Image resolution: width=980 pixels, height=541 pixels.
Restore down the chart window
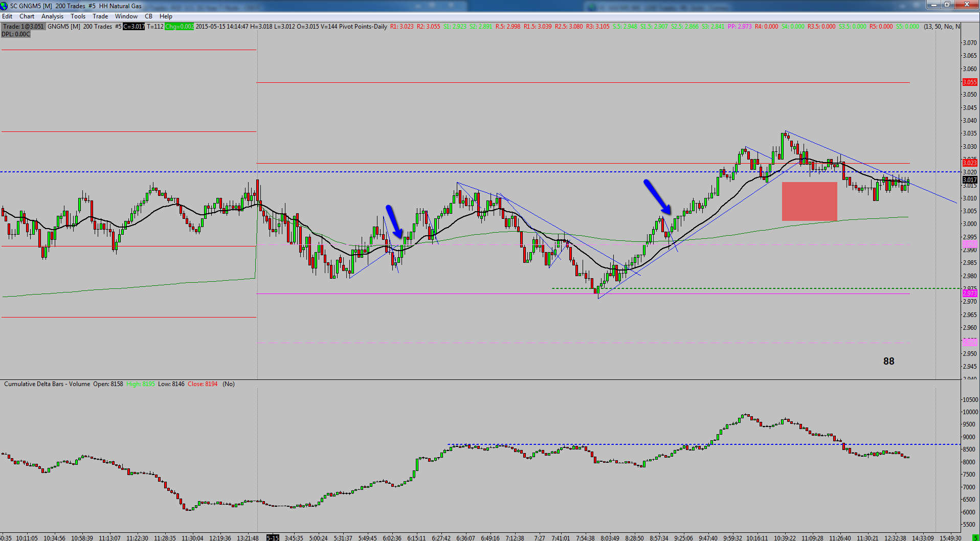[947, 5]
